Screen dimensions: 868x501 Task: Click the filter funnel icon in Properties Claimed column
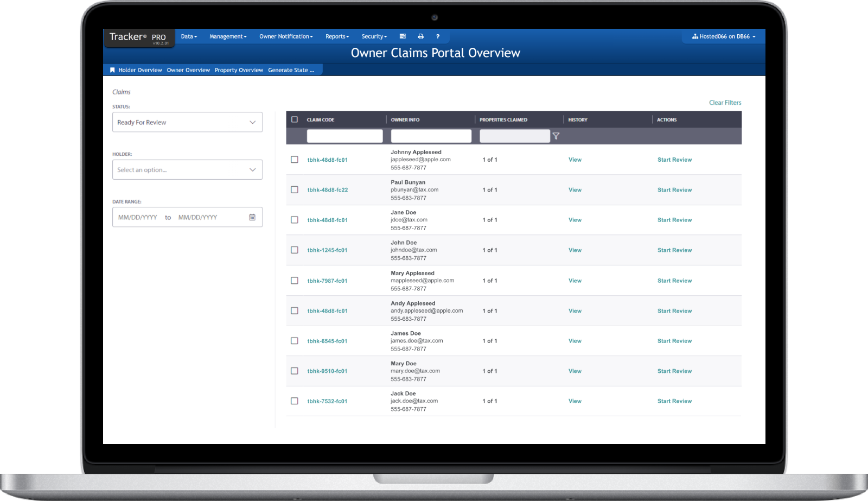[556, 136]
